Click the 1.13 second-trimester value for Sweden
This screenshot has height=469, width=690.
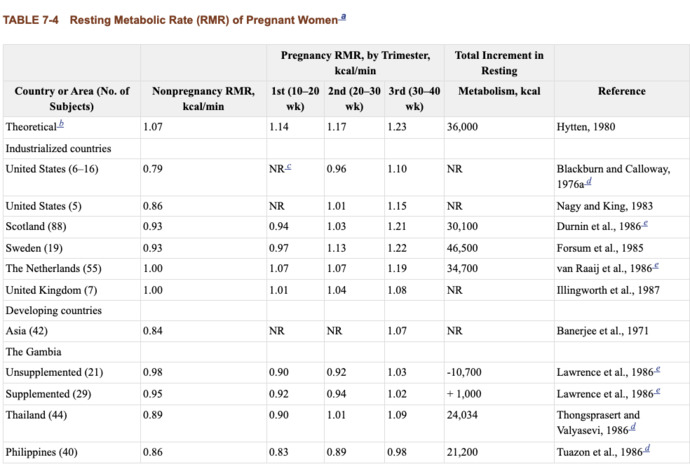click(337, 248)
